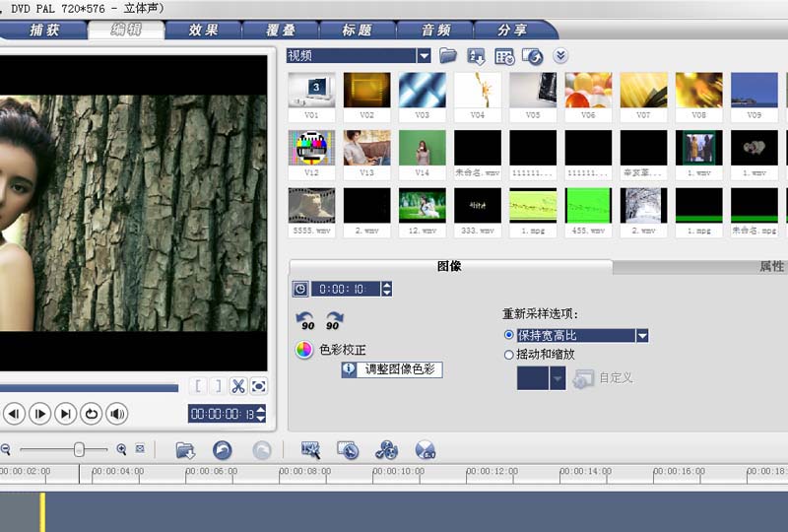This screenshot has height=532, width=788.
Task: Open the 保持宽高比 resampling dropdown arrow
Action: coord(642,335)
